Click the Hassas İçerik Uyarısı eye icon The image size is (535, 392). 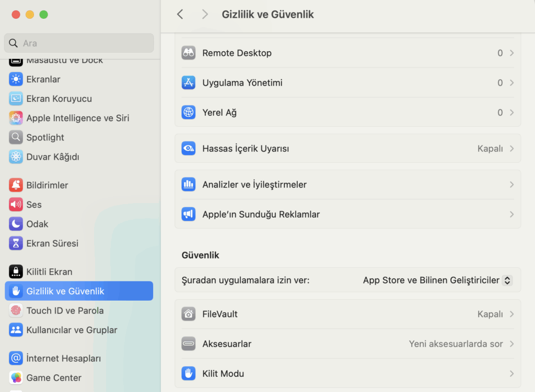tap(189, 148)
